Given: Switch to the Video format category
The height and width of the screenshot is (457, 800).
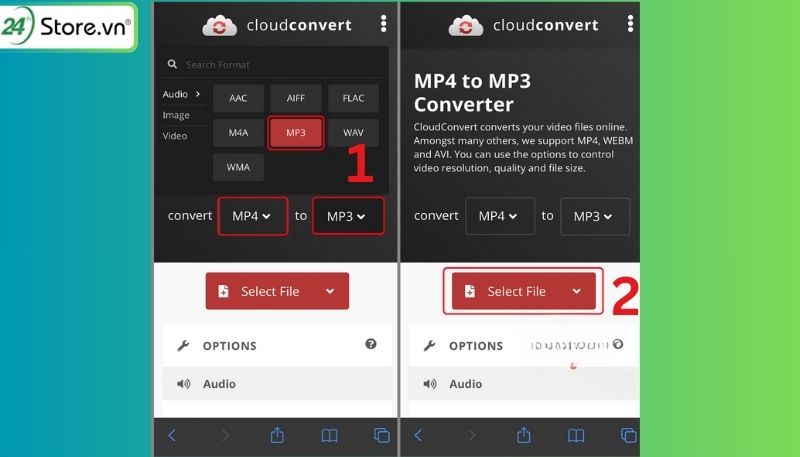Looking at the screenshot, I should (175, 136).
